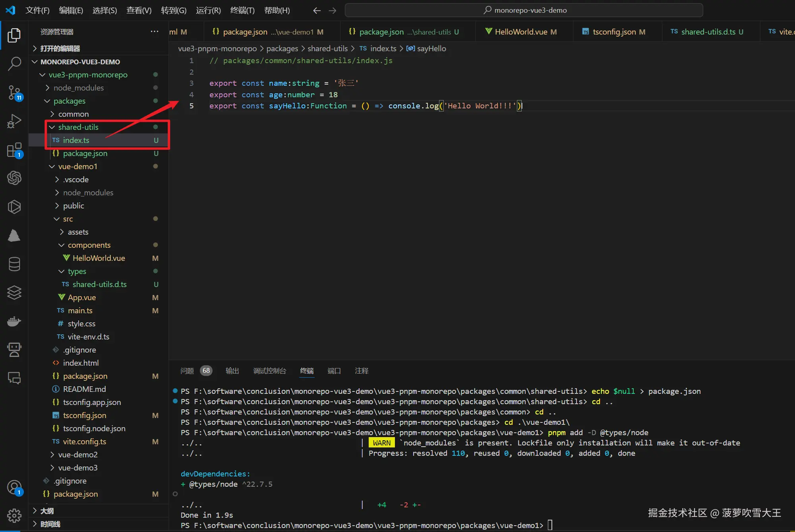
Task: Collapse the shared-utils folder
Action: [78, 127]
